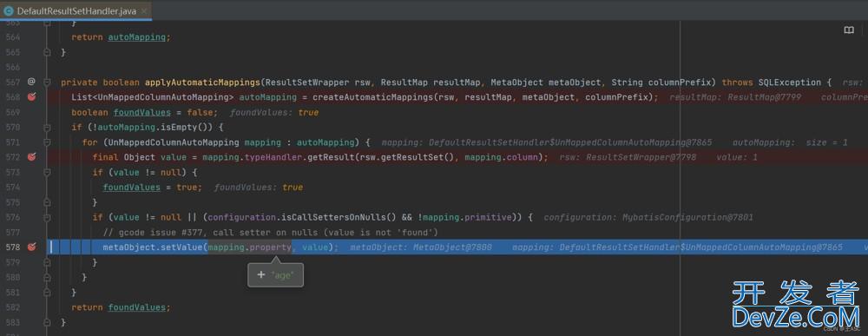The width and height of the screenshot is (868, 336).
Task: Click the underlined autoMapping in return statement
Action: tap(137, 37)
